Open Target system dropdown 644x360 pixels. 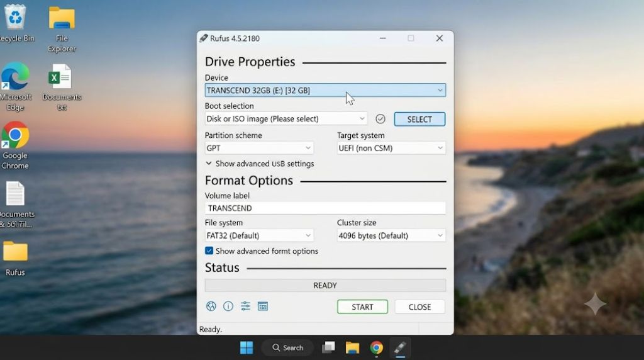pos(391,148)
